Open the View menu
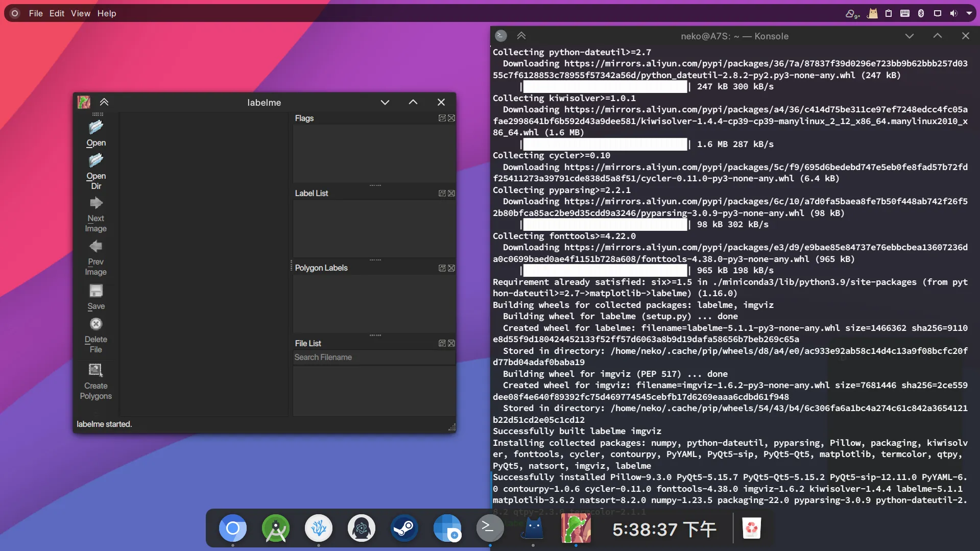This screenshot has height=551, width=980. (x=80, y=13)
